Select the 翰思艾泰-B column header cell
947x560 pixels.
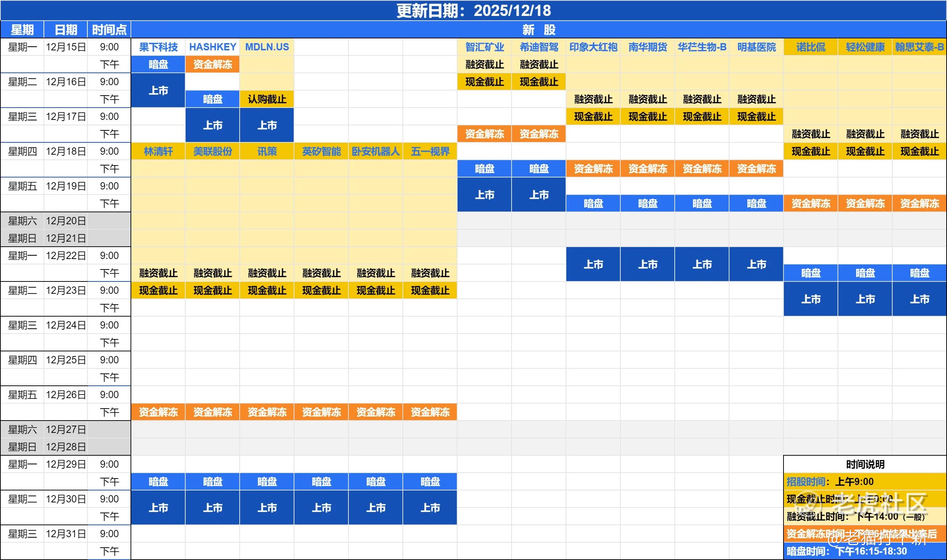coord(919,47)
